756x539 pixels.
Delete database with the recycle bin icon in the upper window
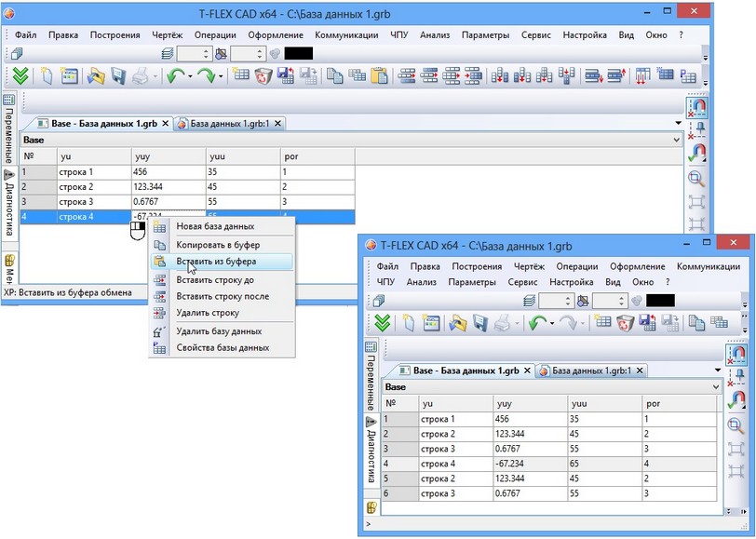coord(263,76)
